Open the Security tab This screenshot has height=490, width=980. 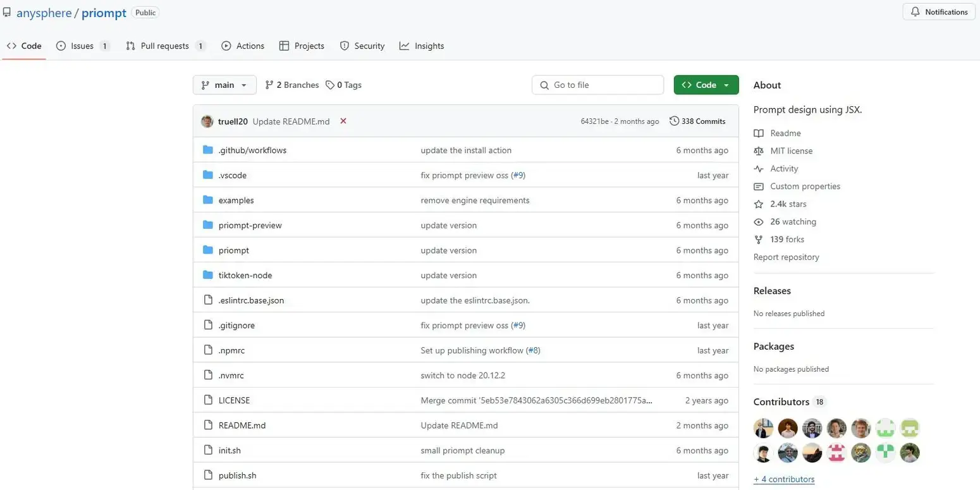362,46
